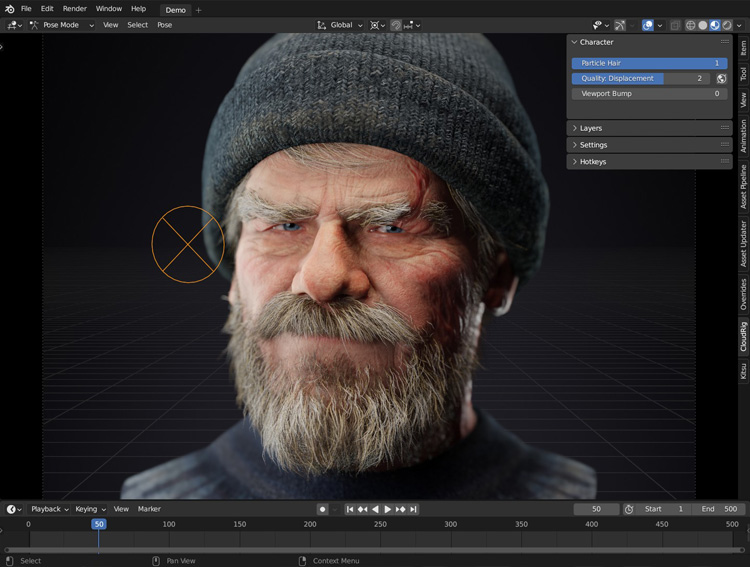Toggle the X-Ray view icon
Image resolution: width=750 pixels, height=567 pixels.
coord(675,25)
